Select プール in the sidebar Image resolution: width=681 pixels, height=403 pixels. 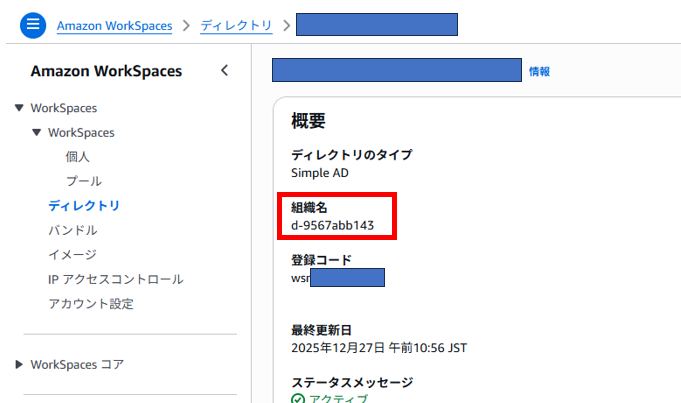click(x=84, y=181)
